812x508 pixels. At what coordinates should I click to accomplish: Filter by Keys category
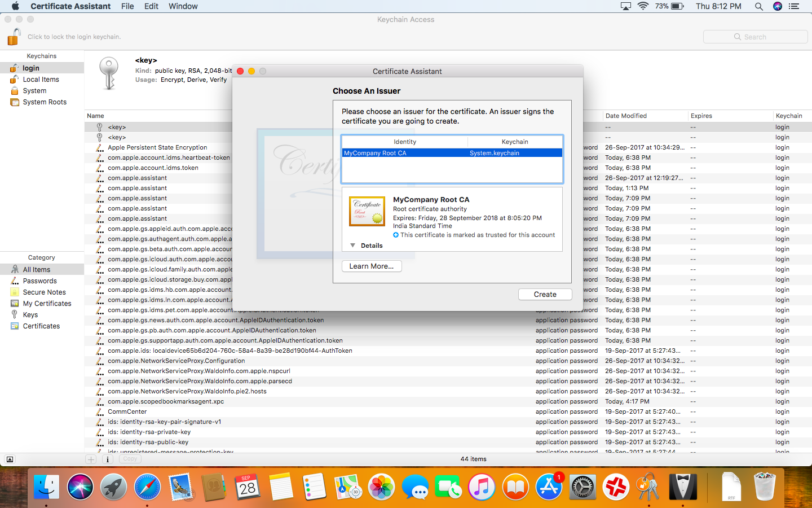(42, 315)
